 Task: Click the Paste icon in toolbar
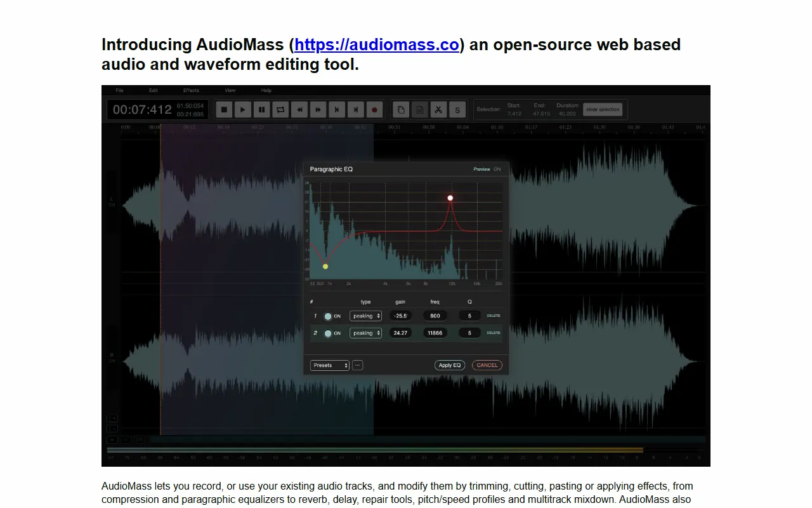(x=419, y=110)
